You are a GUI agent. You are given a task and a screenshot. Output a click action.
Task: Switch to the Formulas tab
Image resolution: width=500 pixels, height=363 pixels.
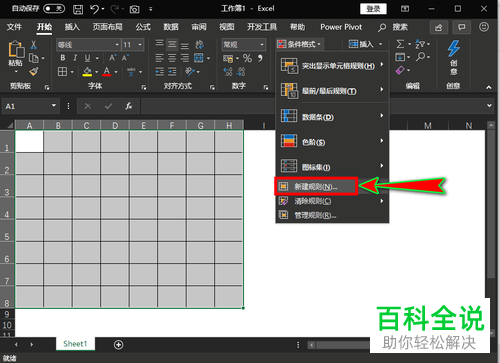[143, 27]
